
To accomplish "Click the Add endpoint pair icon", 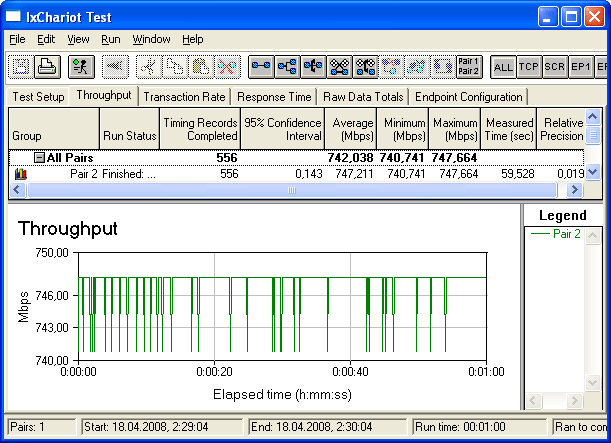I will pyautogui.click(x=261, y=67).
